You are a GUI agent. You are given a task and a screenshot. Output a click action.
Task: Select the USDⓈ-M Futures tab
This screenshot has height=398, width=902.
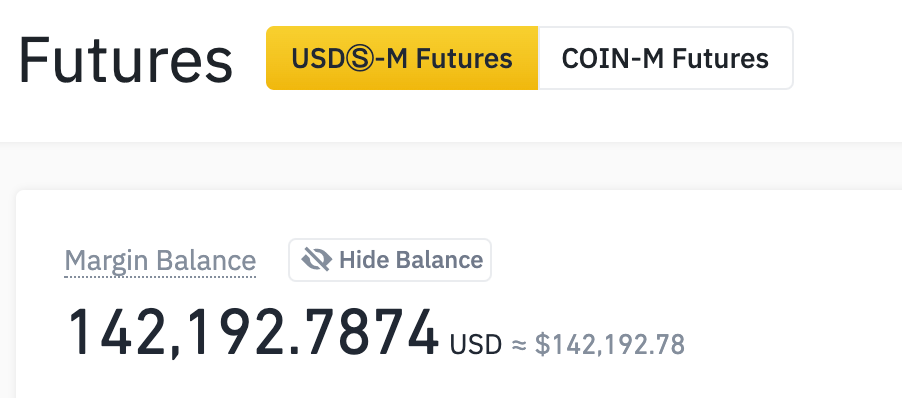click(402, 58)
